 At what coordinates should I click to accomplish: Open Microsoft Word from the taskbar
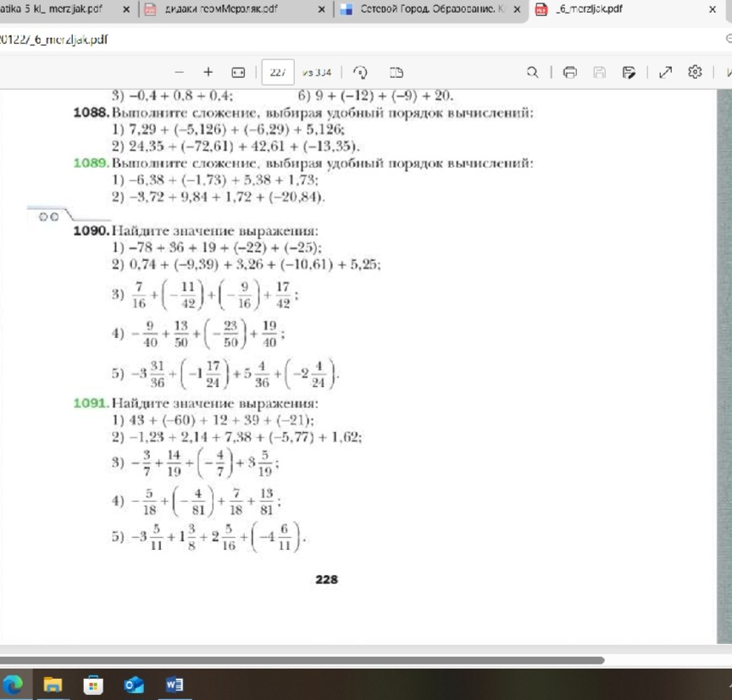pyautogui.click(x=175, y=684)
